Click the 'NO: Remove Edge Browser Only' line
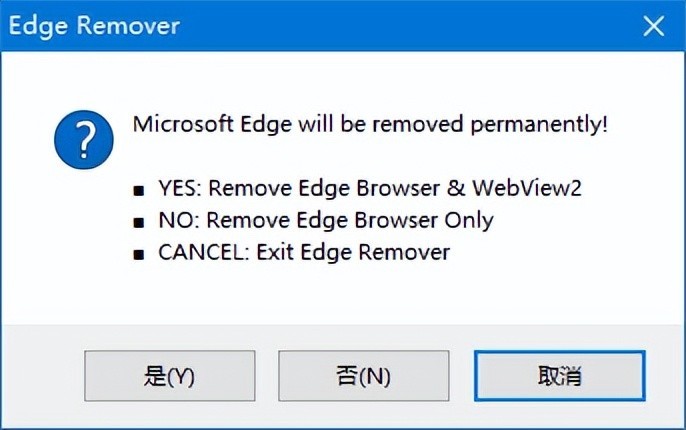The width and height of the screenshot is (686, 430). (x=326, y=220)
